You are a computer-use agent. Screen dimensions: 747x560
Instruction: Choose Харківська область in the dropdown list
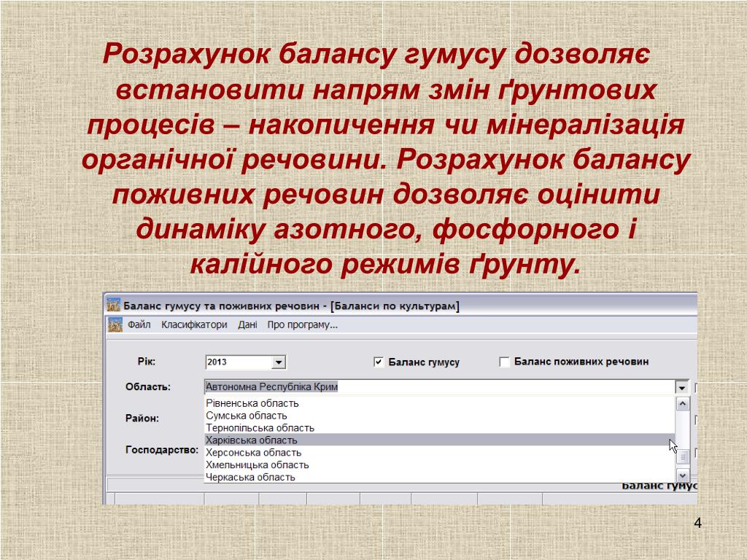pos(439,440)
